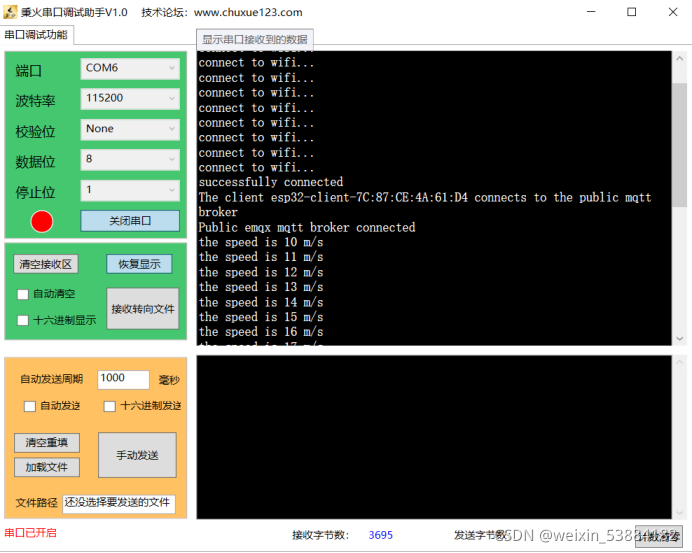This screenshot has height=553, width=692.
Task: Click the 文件路径 text field
Action: click(119, 503)
